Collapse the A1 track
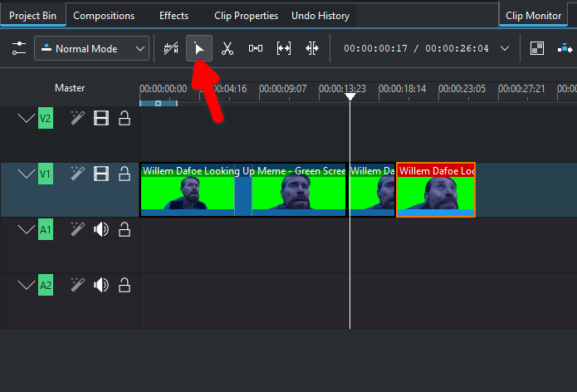This screenshot has width=577, height=392. 26,230
